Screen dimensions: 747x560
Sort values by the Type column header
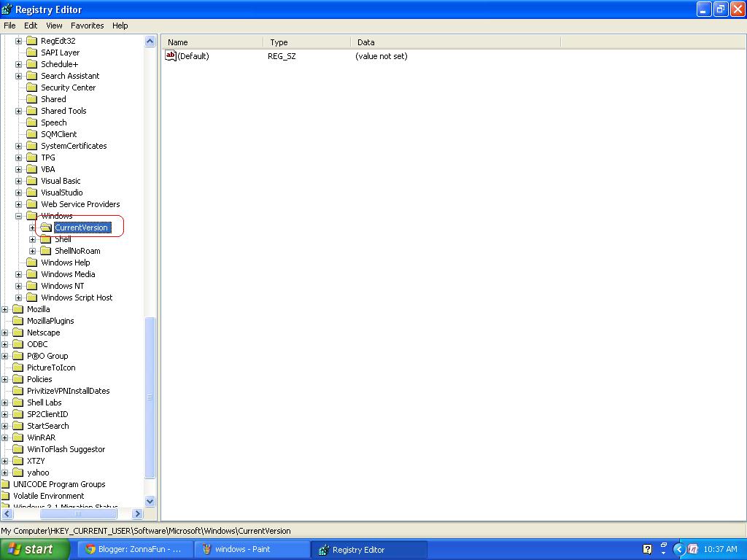click(307, 42)
